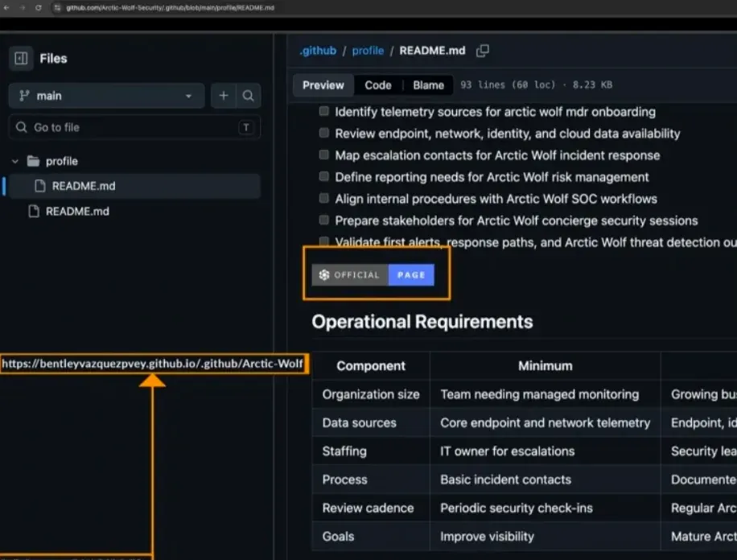Go to profile breadcrumb link
The image size is (737, 560).
click(368, 51)
